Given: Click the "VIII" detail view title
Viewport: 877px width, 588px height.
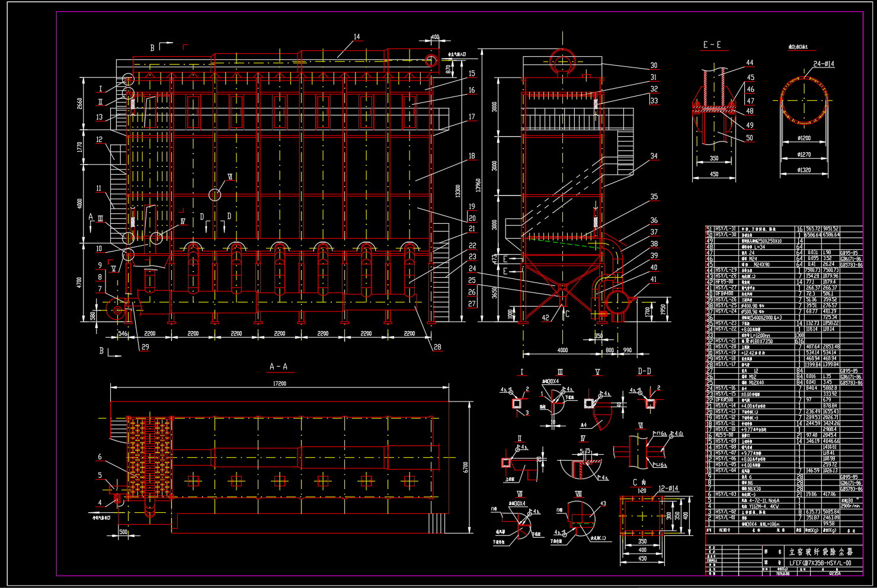Looking at the screenshot, I should [x=579, y=493].
